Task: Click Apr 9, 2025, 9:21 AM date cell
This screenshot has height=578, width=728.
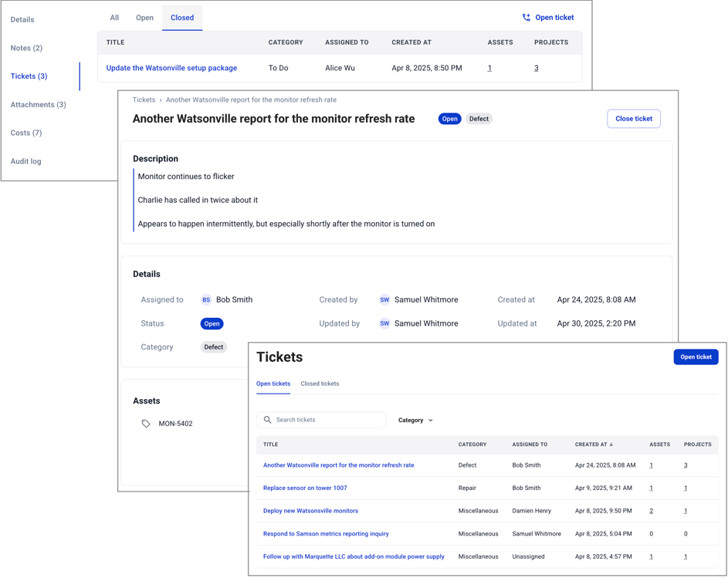Action: point(604,488)
